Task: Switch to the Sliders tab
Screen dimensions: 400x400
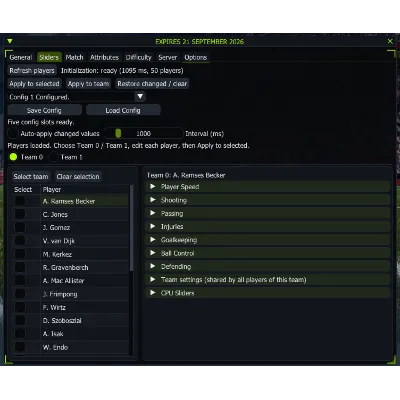Action: 49,57
